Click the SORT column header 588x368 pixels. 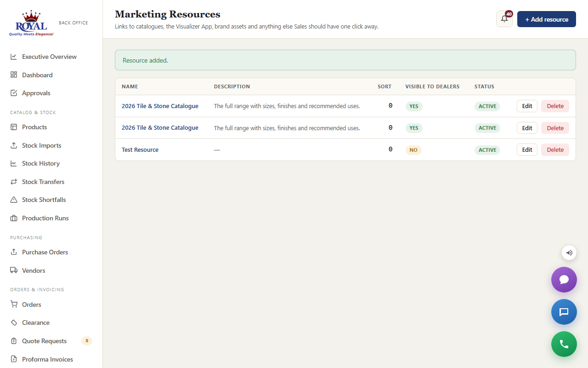pyautogui.click(x=384, y=86)
